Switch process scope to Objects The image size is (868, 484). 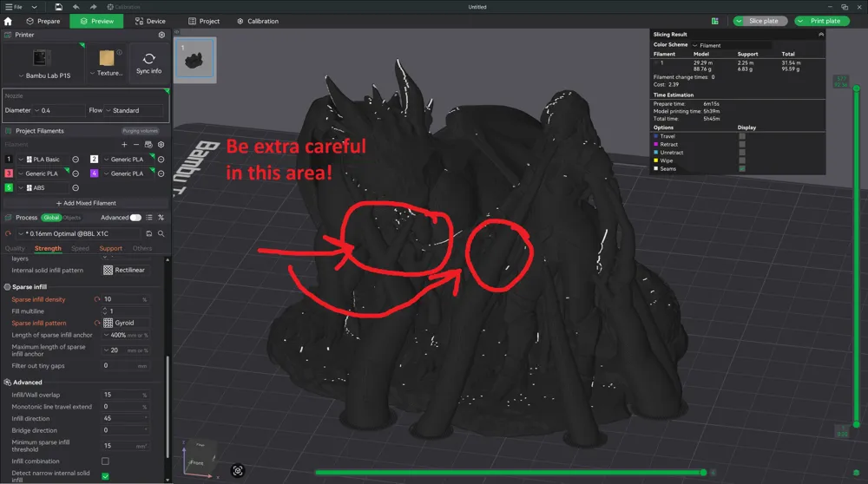point(72,218)
